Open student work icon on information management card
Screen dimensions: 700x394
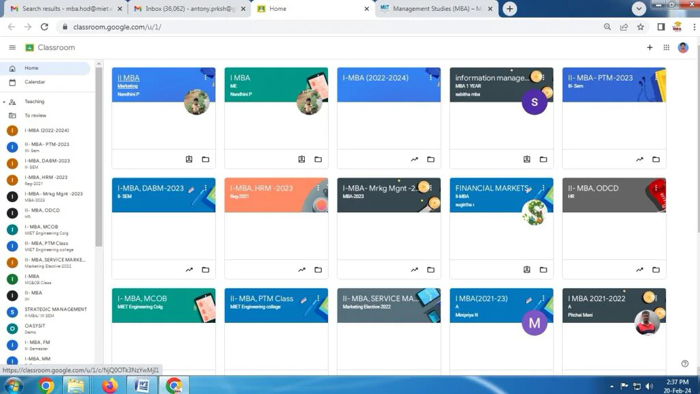pyautogui.click(x=527, y=159)
